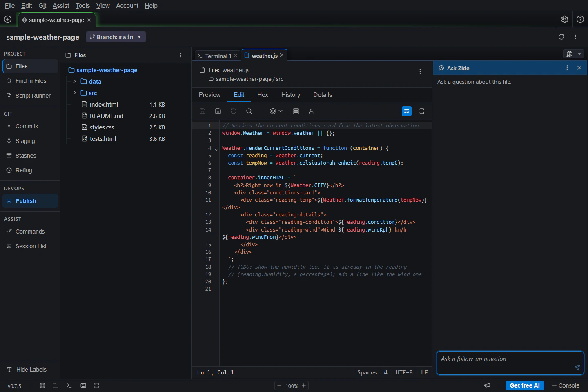Collapse the code fold at line 4
The height and width of the screenshot is (392, 588).
(x=216, y=150)
